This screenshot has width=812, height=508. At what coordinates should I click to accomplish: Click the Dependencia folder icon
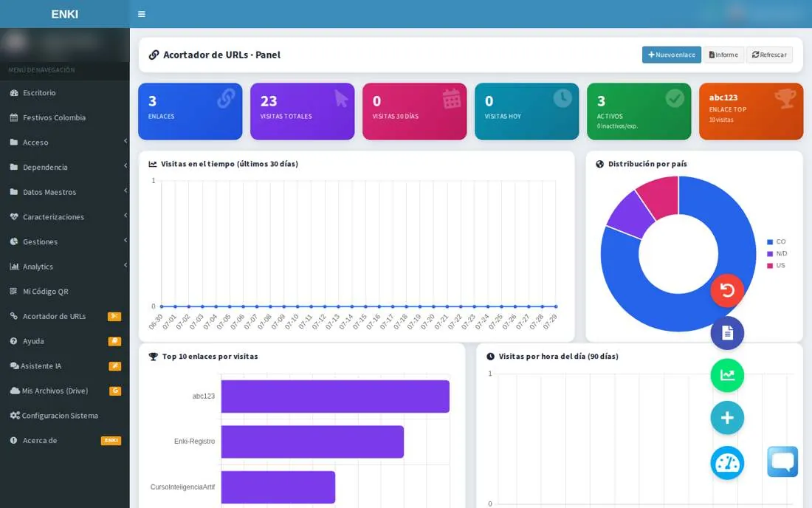click(x=14, y=167)
